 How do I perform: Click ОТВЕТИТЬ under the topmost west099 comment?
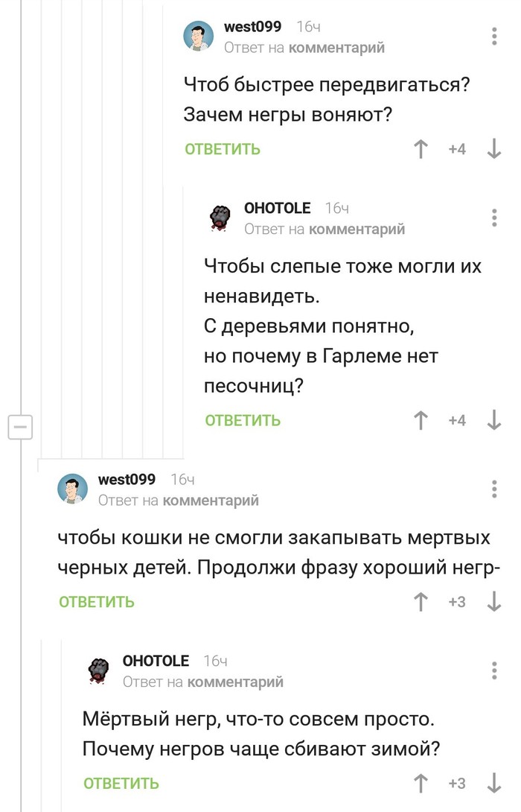[223, 149]
